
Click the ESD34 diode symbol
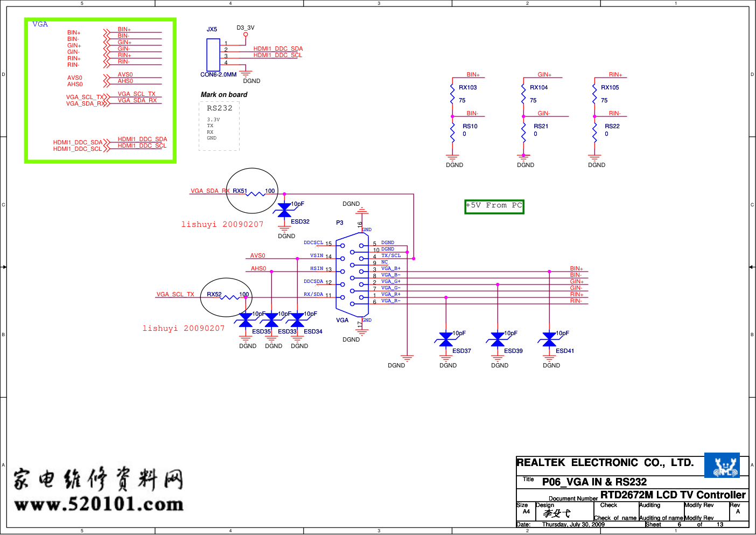click(x=297, y=321)
